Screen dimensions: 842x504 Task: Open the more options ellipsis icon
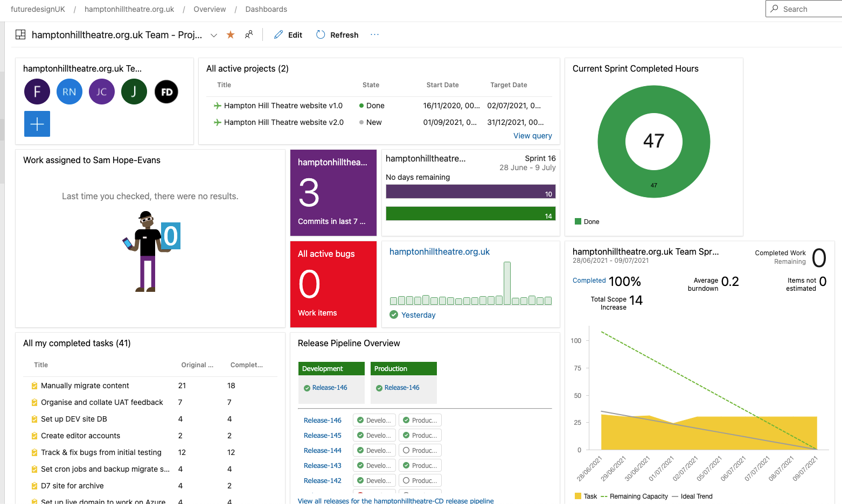point(374,34)
